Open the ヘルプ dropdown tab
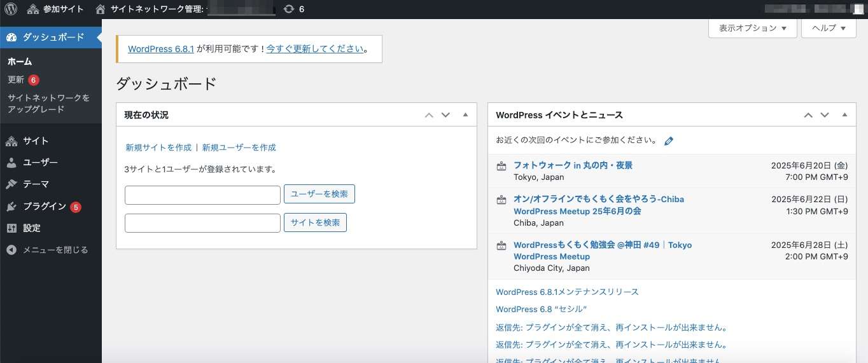This screenshot has width=868, height=363. 829,28
